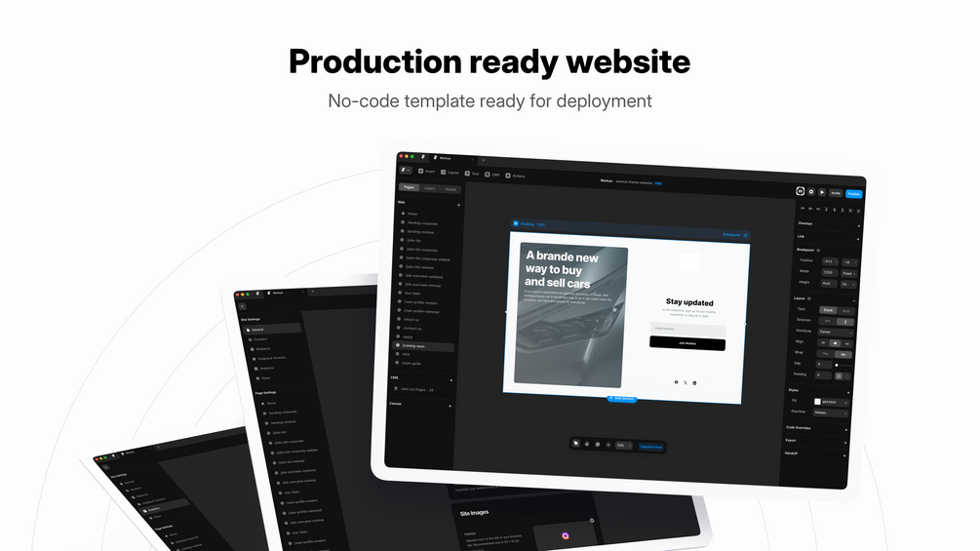Select the comment tool in the canvas bottom toolbar
The width and height of the screenshot is (980, 551).
(x=598, y=444)
